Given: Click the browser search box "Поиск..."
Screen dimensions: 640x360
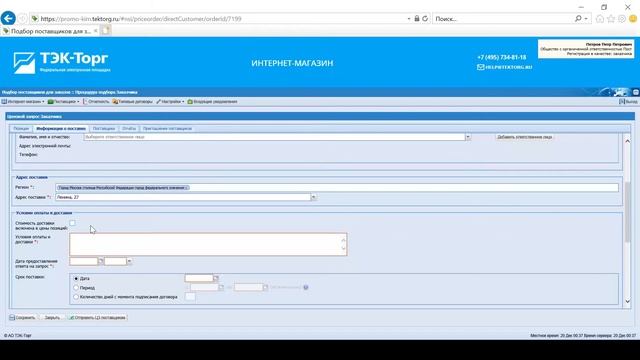Looking at the screenshot, I should click(x=502, y=19).
